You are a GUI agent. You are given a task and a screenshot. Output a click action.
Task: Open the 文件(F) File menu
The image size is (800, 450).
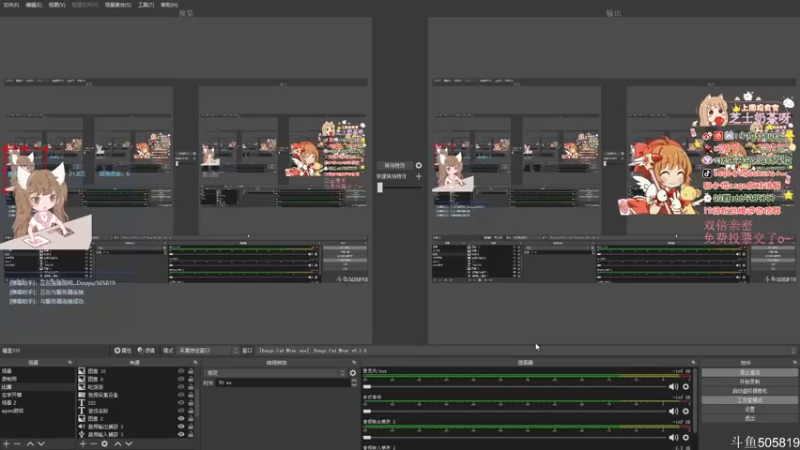pos(11,5)
